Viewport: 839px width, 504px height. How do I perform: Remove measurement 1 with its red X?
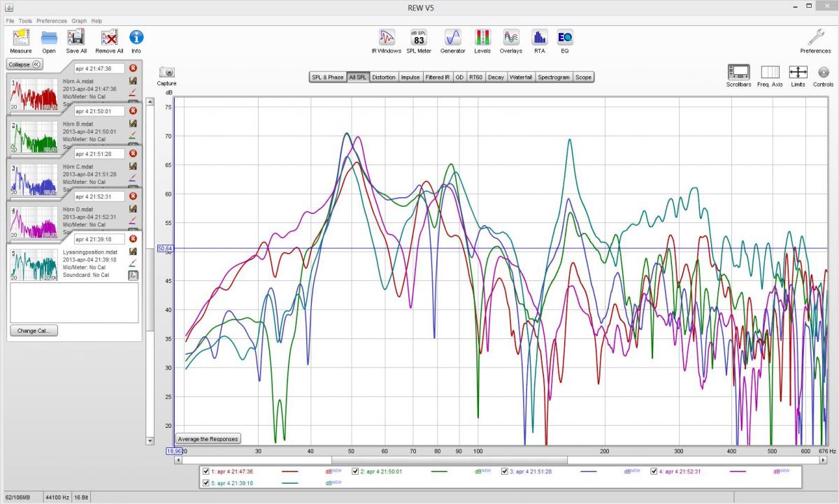(133, 68)
